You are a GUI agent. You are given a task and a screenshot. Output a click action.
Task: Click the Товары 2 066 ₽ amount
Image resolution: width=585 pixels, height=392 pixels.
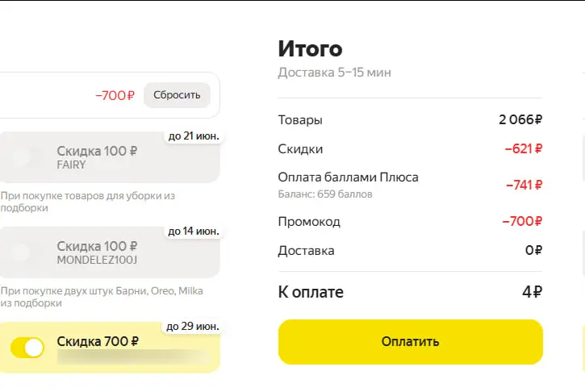(520, 119)
